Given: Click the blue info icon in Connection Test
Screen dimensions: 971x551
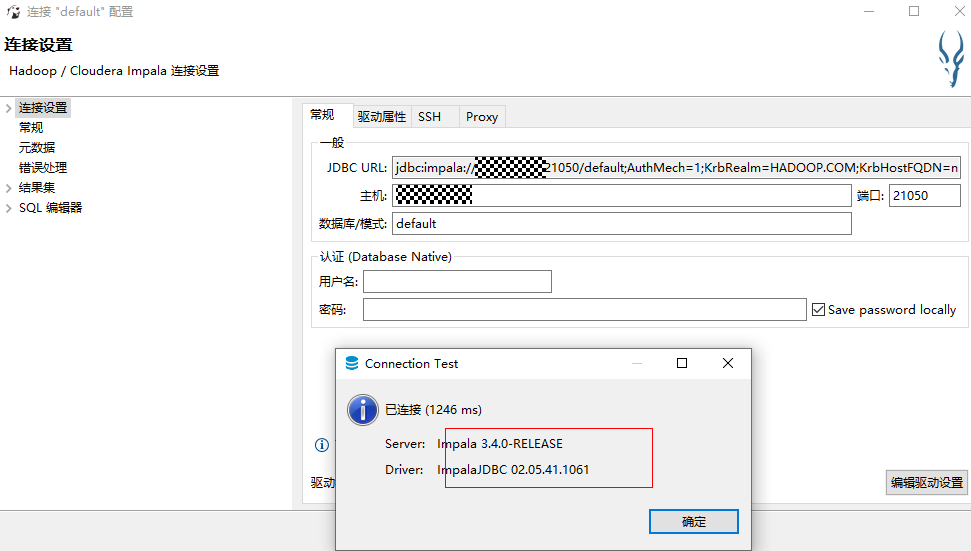Looking at the screenshot, I should point(363,410).
